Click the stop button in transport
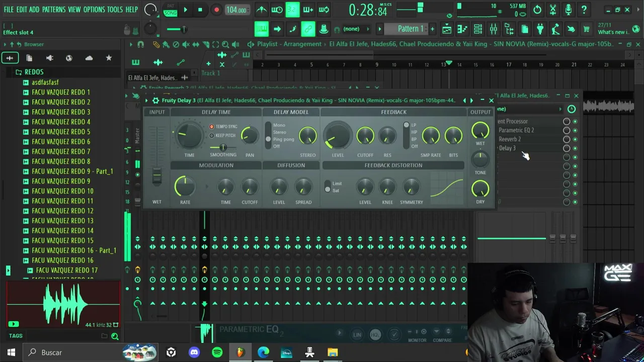 tap(200, 10)
